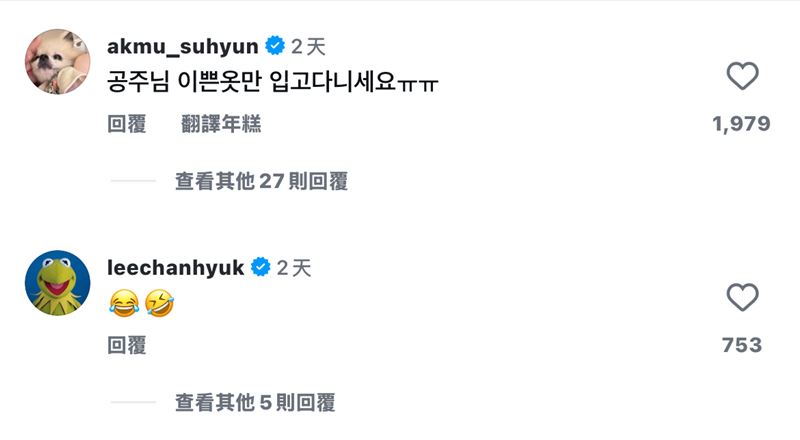The height and width of the screenshot is (440, 800).
Task: Click the verified badge beside leechanhyuk
Action: [260, 267]
